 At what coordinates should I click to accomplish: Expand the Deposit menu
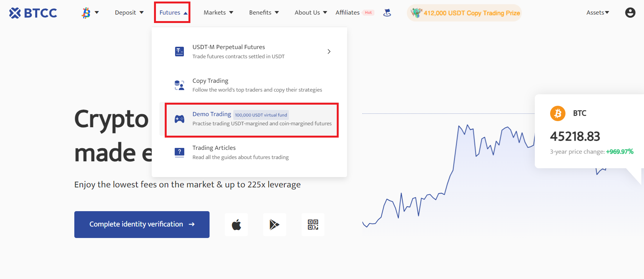129,13
